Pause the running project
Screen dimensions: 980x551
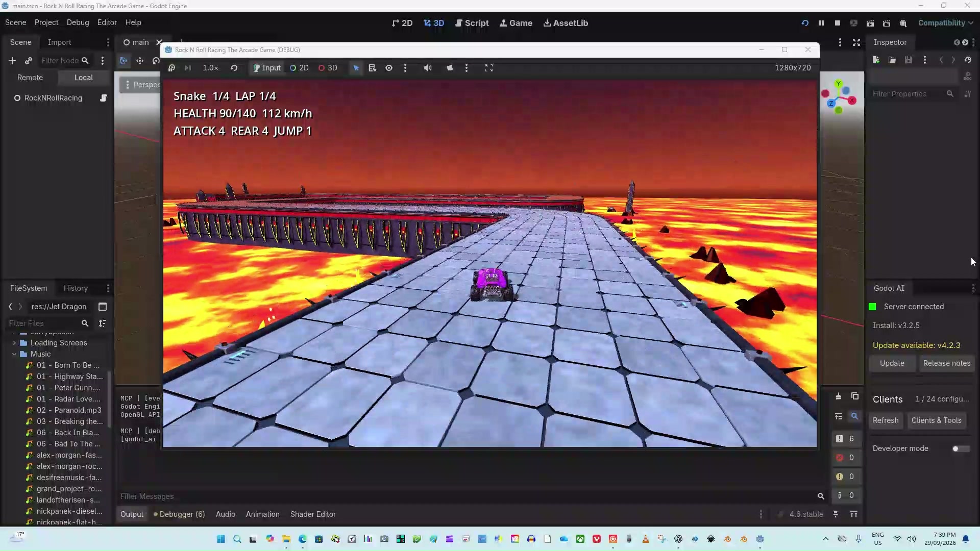[x=821, y=23]
